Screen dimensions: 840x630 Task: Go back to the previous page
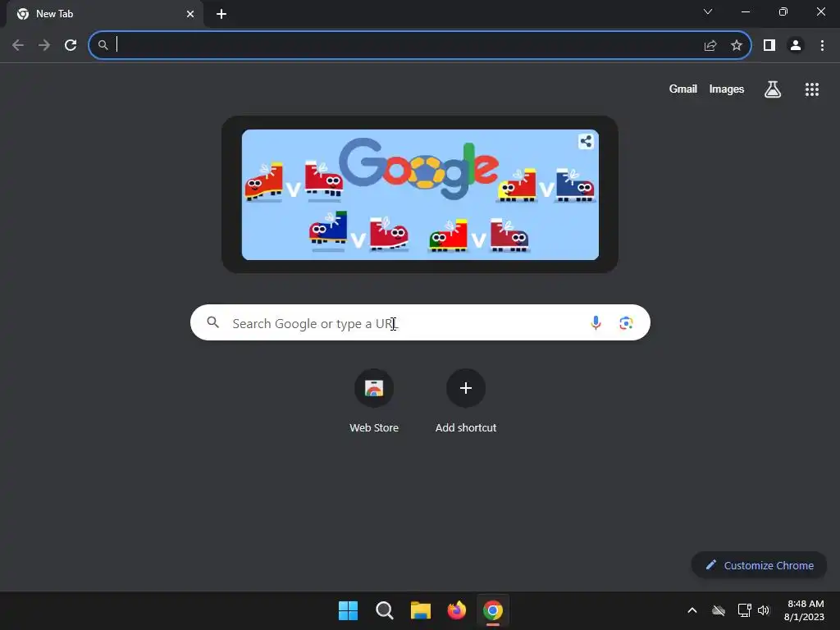click(18, 45)
